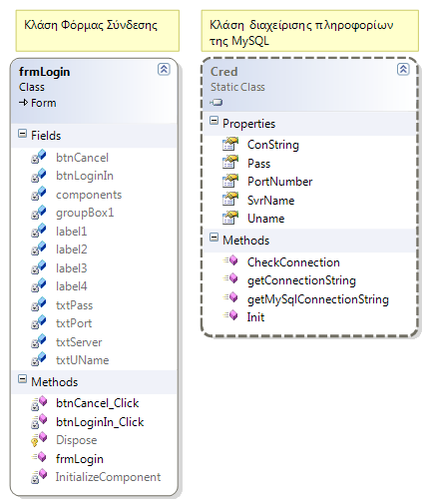Select the getMySqlConnectionString method
The image size is (427, 504).
(x=318, y=299)
